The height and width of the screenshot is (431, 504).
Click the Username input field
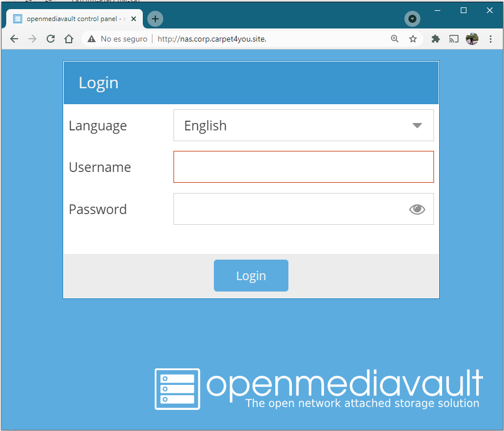click(x=304, y=167)
